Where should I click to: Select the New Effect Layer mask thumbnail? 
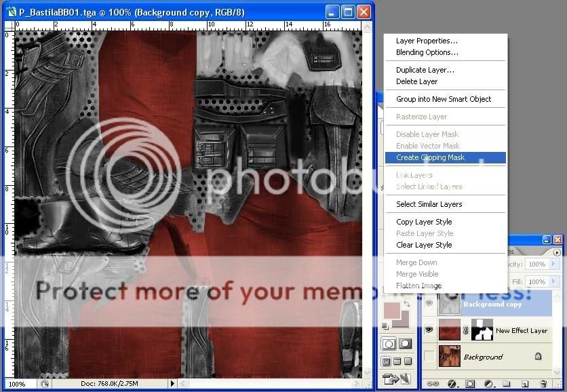482,330
